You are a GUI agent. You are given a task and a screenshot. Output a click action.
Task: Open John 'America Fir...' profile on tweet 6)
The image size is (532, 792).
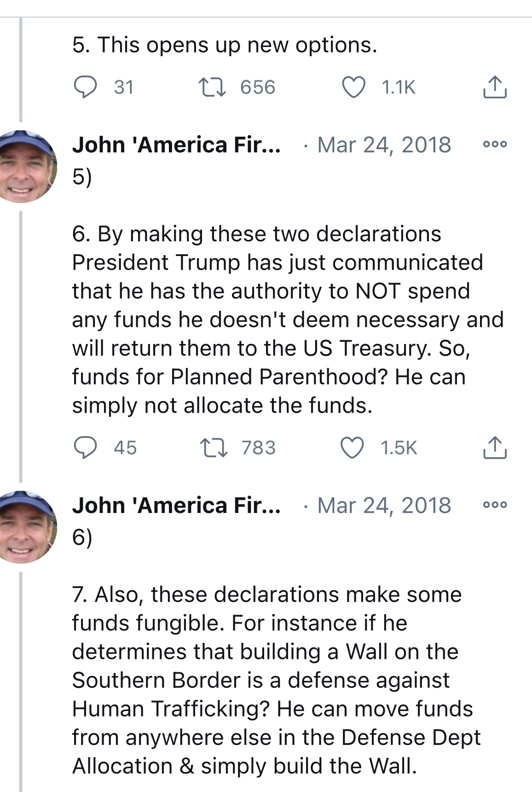click(x=176, y=505)
